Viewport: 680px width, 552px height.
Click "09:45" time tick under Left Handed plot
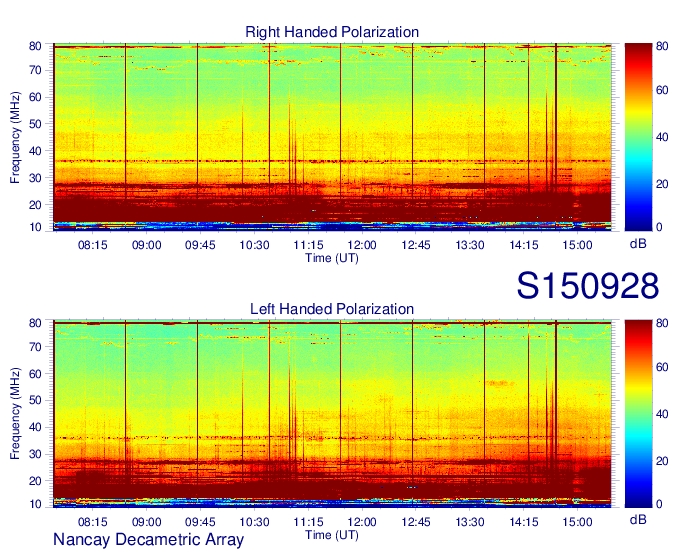[200, 522]
